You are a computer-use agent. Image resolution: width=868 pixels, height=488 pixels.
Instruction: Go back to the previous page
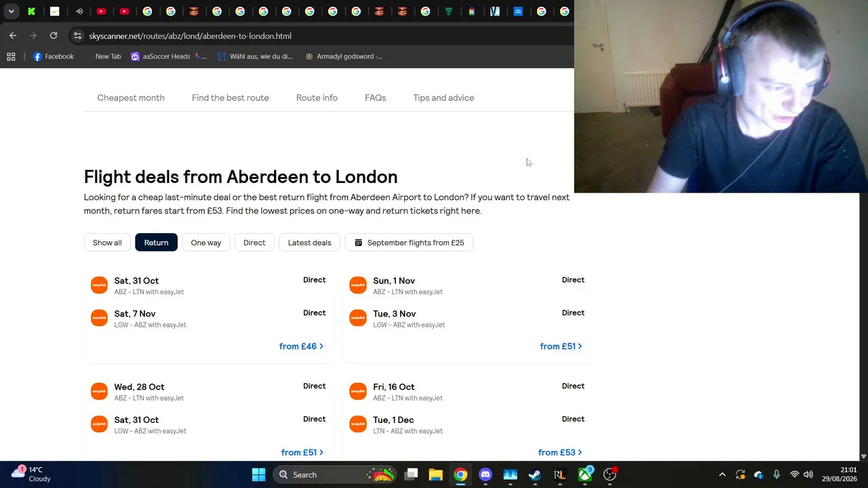[x=13, y=35]
